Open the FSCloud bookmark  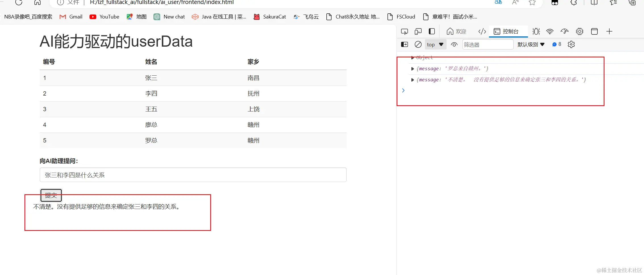pyautogui.click(x=401, y=17)
